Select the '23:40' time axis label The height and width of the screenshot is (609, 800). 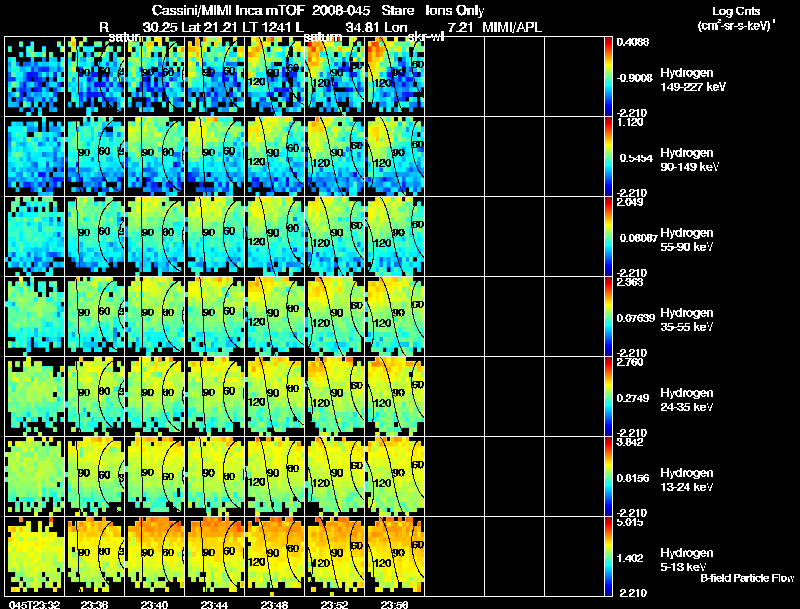(155, 605)
